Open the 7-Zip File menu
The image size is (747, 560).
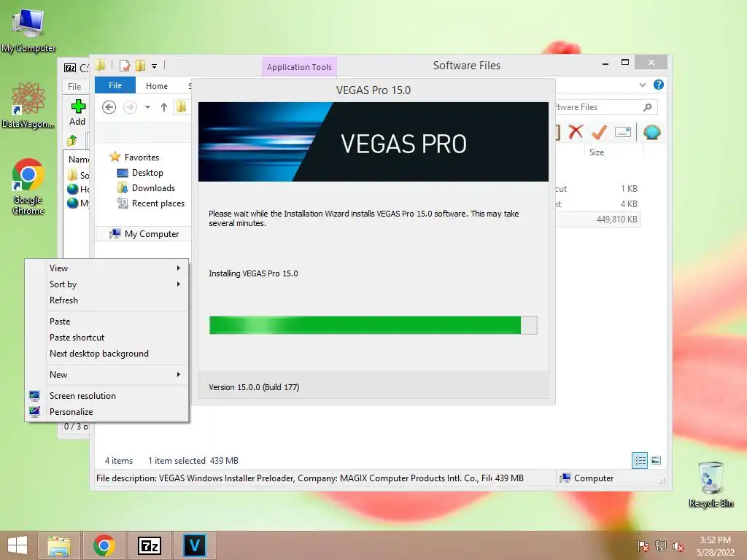[x=75, y=86]
